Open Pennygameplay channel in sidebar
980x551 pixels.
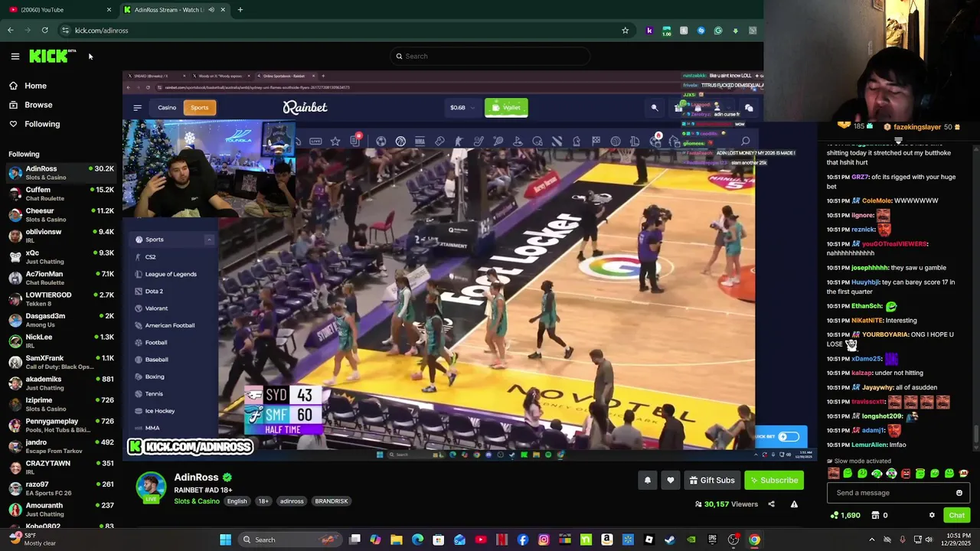(x=61, y=425)
